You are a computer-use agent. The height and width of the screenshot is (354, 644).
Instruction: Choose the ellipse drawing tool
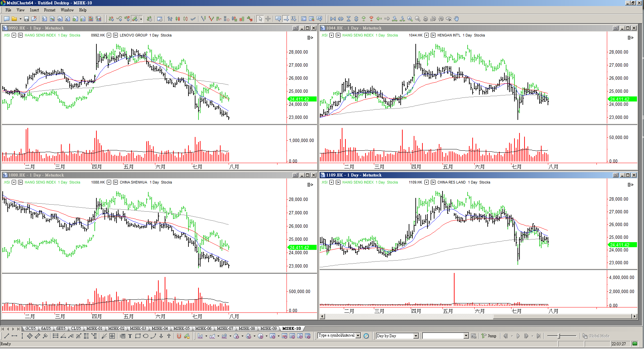tap(146, 336)
